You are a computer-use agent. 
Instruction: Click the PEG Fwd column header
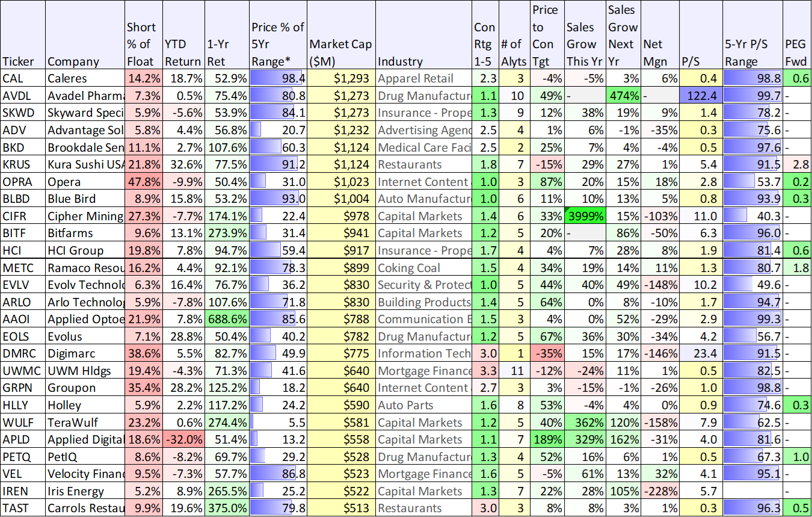[797, 35]
